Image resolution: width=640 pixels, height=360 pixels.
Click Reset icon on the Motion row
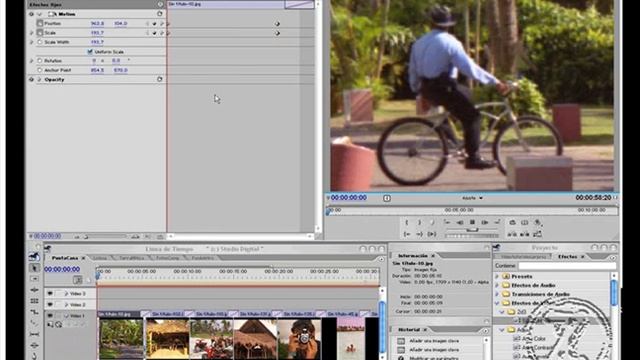click(160, 14)
